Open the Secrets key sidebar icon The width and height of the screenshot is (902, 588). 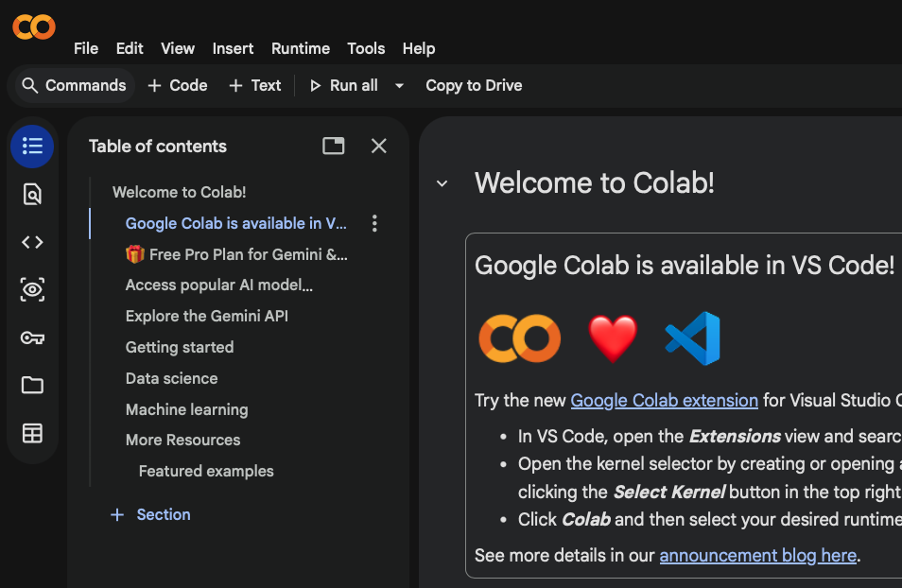(x=32, y=337)
